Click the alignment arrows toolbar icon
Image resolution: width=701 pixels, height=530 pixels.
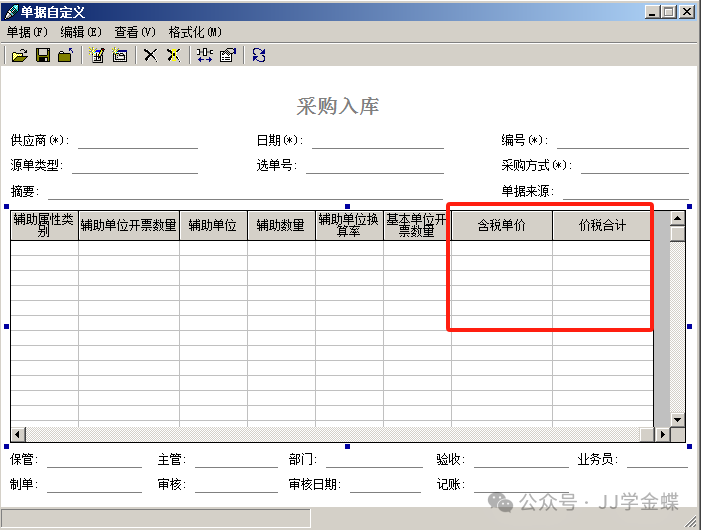point(204,56)
